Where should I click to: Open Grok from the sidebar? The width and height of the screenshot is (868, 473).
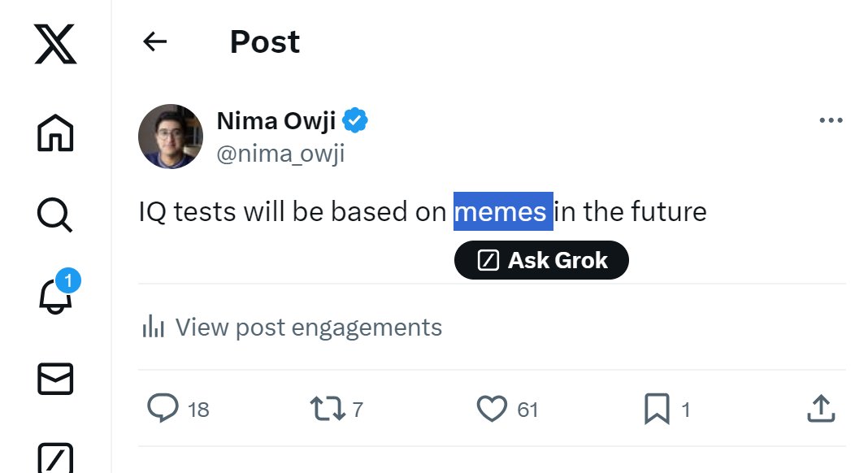[x=55, y=457]
